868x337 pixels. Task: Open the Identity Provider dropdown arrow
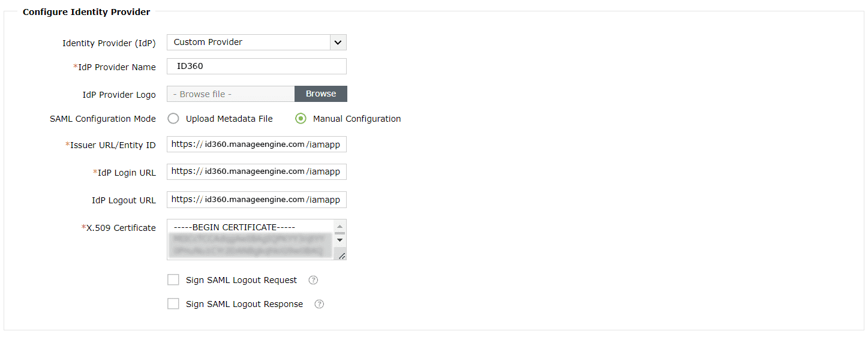pos(338,43)
